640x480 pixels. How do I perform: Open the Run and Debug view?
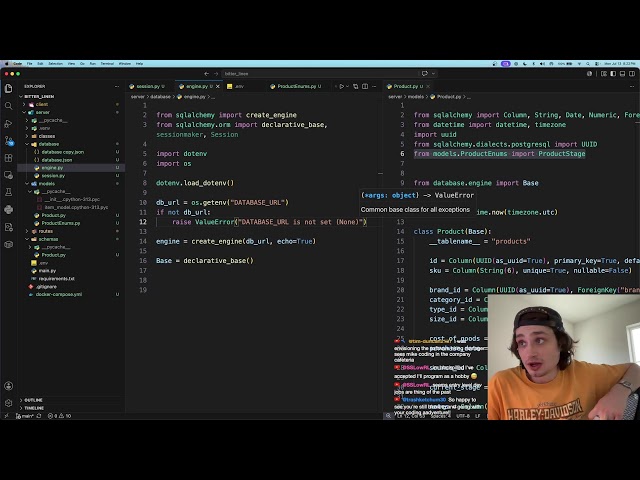pos(9,123)
